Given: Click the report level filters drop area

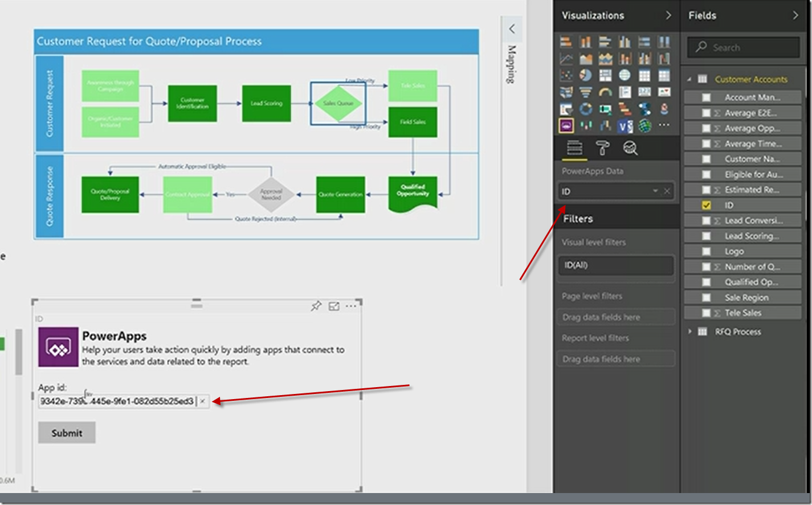Looking at the screenshot, I should pos(616,359).
